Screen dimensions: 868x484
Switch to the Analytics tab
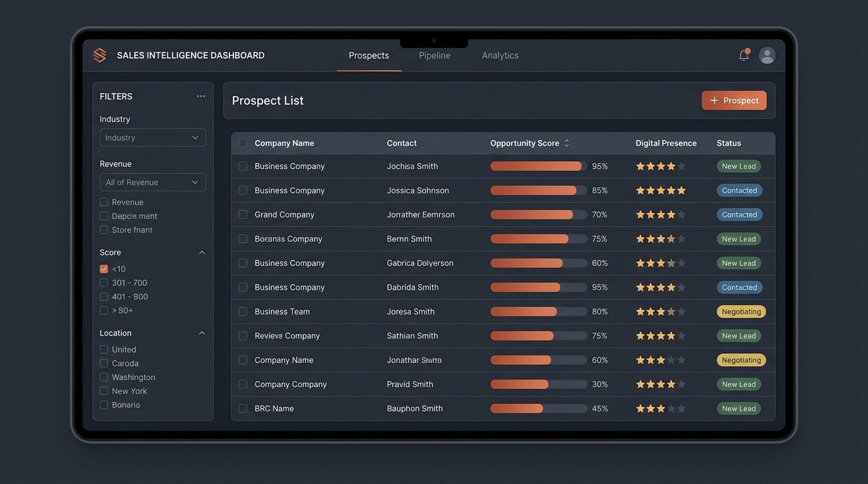click(x=500, y=55)
